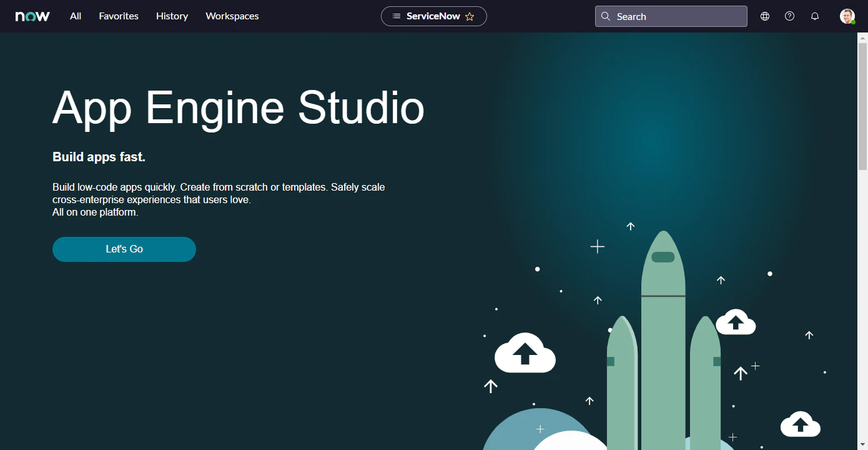This screenshot has height=450, width=868.
Task: Open the globe scope picker
Action: pos(765,16)
